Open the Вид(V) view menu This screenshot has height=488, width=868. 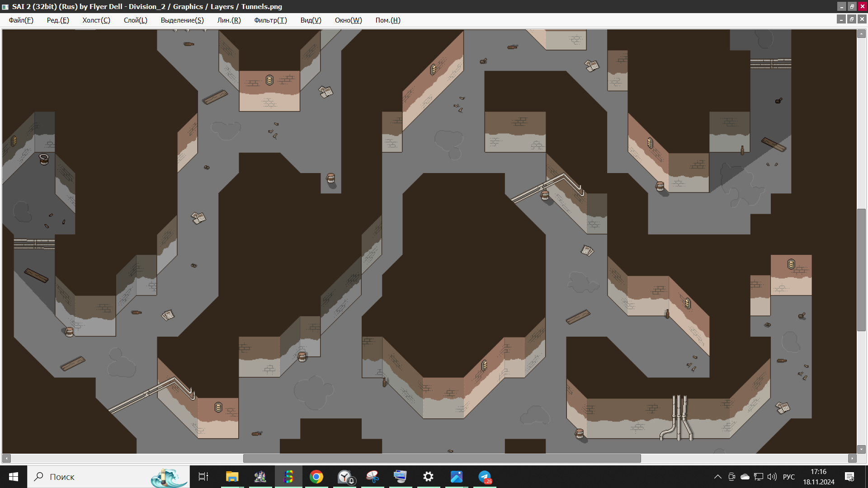[x=311, y=20]
